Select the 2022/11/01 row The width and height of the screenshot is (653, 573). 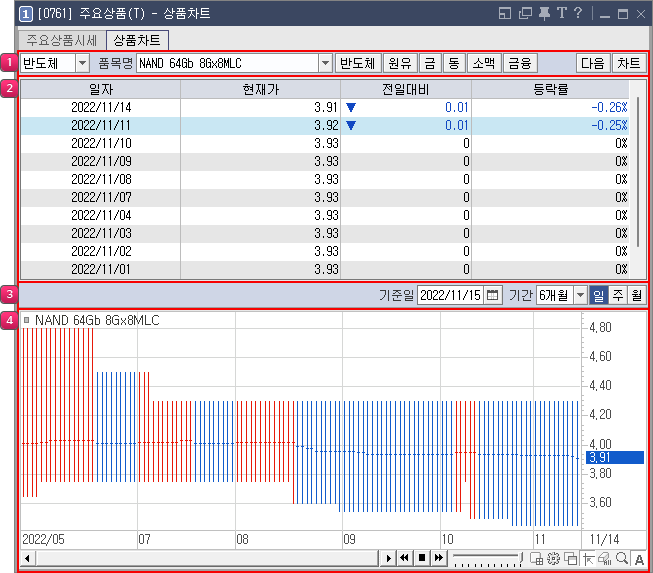tap(325, 269)
